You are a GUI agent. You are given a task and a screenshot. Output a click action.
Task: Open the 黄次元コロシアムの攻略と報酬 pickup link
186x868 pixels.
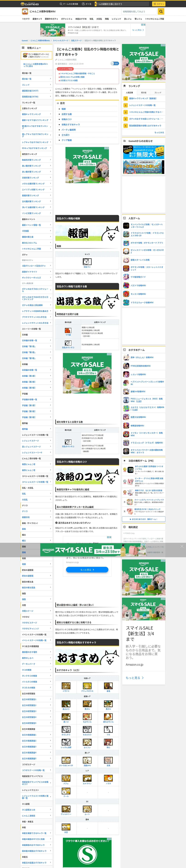point(72,77)
